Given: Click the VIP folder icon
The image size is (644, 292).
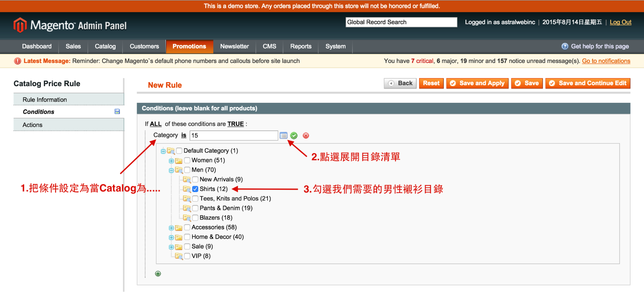Looking at the screenshot, I should point(179,256).
